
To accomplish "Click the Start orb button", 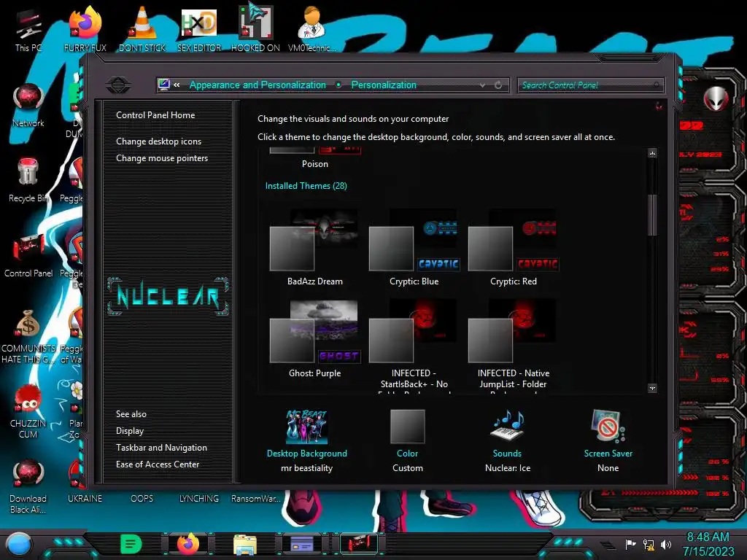I will pyautogui.click(x=19, y=544).
